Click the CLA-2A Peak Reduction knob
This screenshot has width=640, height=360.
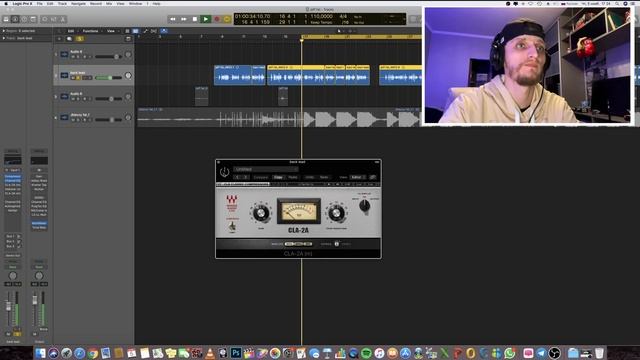[x=336, y=213]
